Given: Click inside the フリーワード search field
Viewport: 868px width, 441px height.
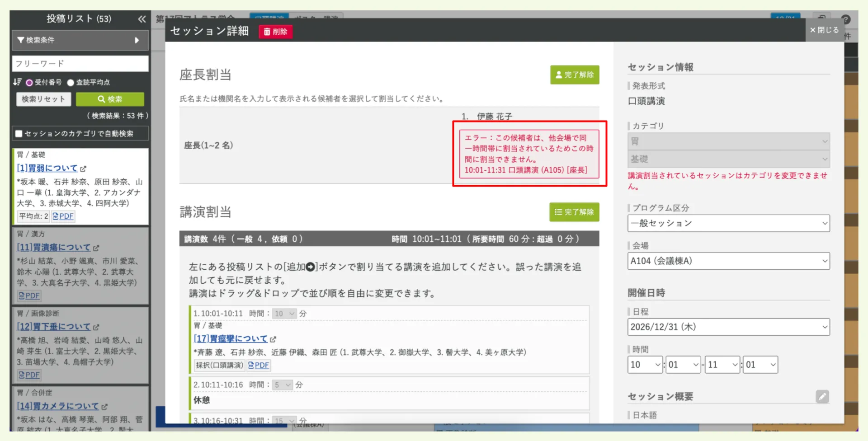Looking at the screenshot, I should 80,63.
